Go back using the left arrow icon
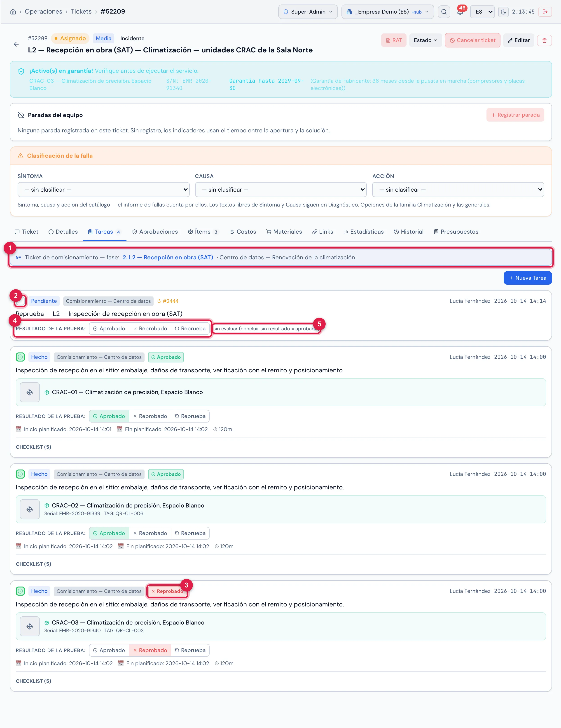The width and height of the screenshot is (561, 728). tap(16, 44)
